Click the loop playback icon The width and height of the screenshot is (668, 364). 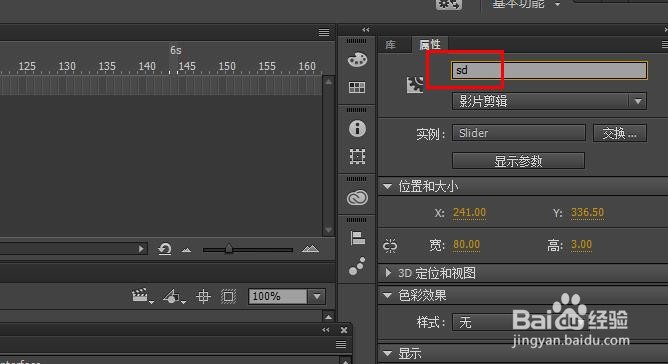(164, 248)
